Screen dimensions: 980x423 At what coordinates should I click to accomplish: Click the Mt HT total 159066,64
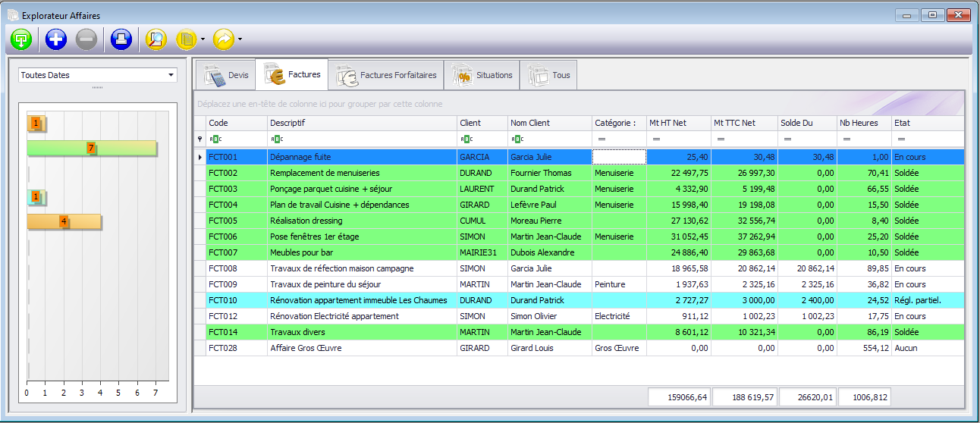pos(679,397)
